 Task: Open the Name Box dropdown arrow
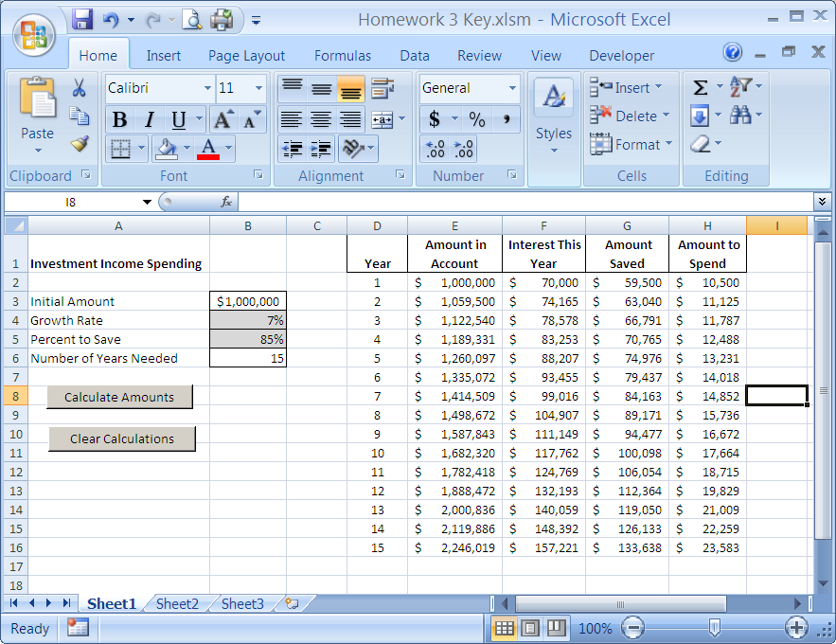[147, 202]
